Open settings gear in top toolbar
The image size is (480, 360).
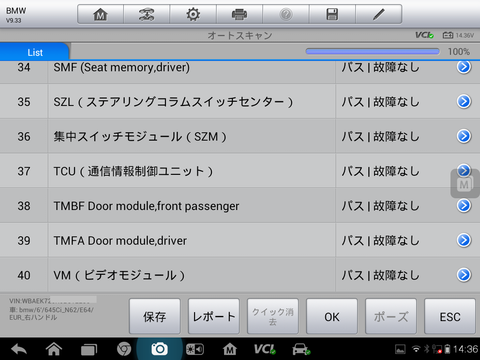coord(193,14)
